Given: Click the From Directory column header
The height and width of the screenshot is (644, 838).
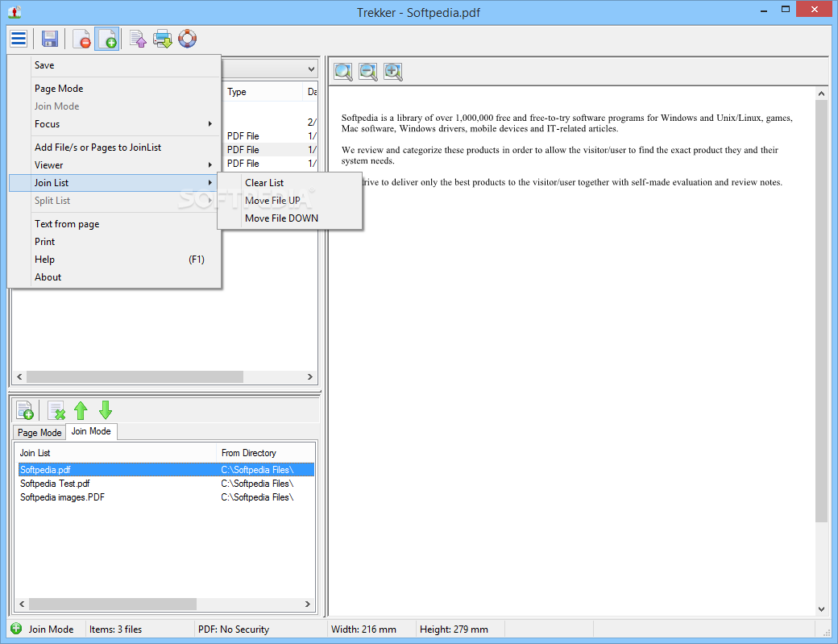Looking at the screenshot, I should coord(266,453).
